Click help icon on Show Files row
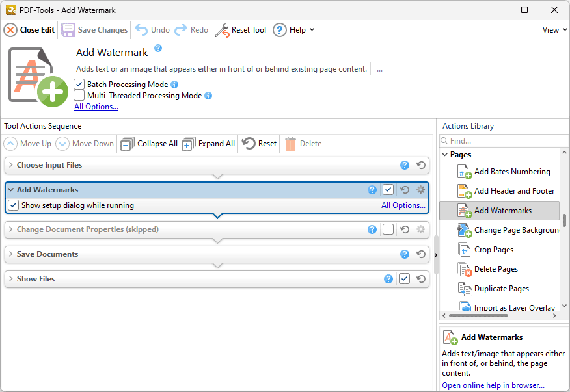 (x=388, y=279)
